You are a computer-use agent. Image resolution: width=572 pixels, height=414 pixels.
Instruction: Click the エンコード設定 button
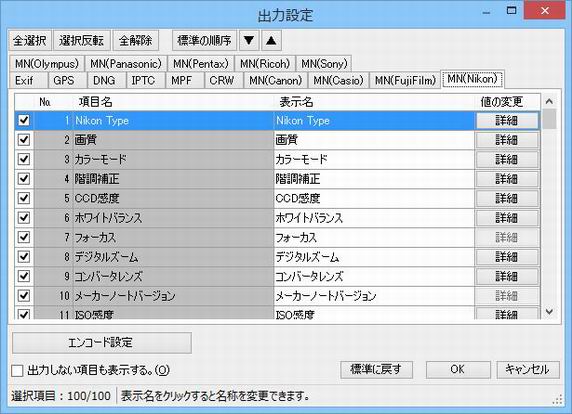102,343
